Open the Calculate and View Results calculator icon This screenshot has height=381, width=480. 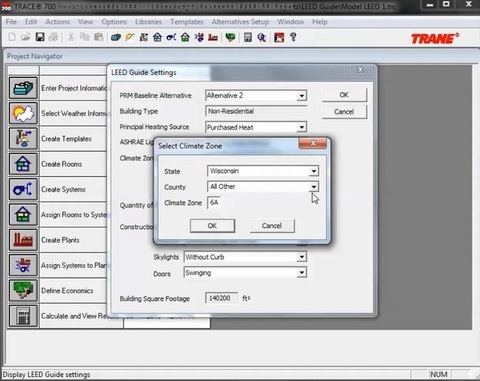23,316
